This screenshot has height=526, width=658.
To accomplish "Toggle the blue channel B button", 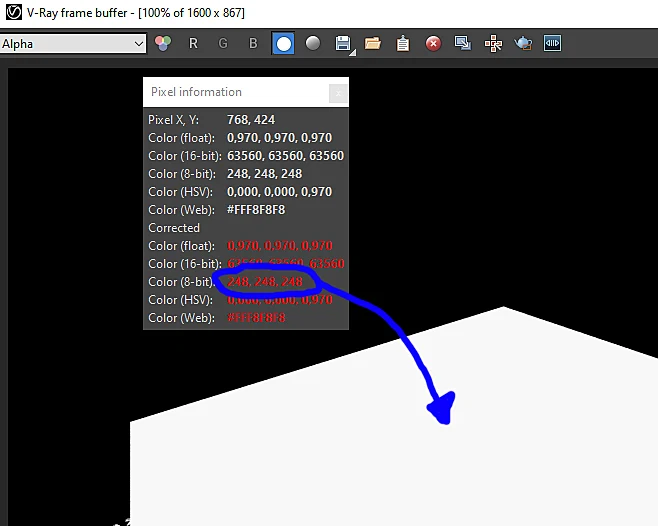I will (x=253, y=43).
